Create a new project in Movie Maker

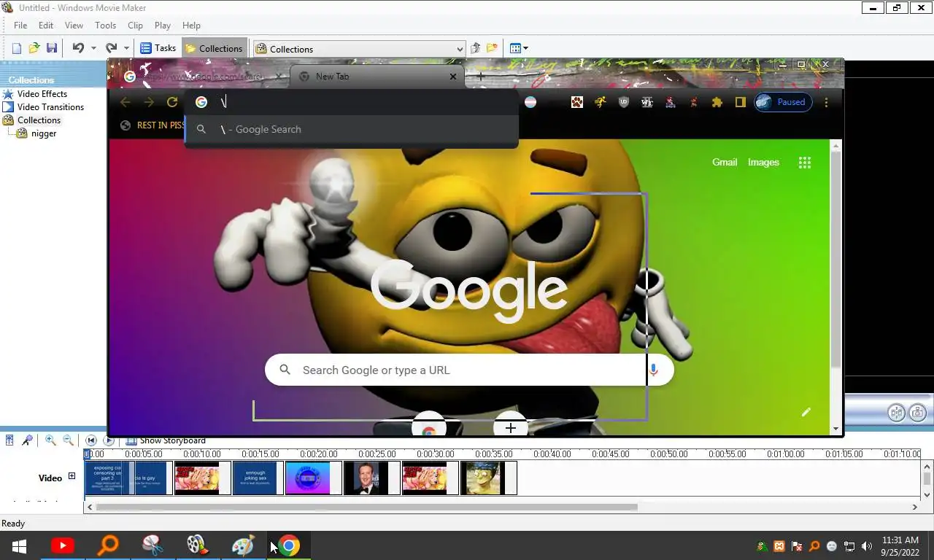(x=17, y=48)
